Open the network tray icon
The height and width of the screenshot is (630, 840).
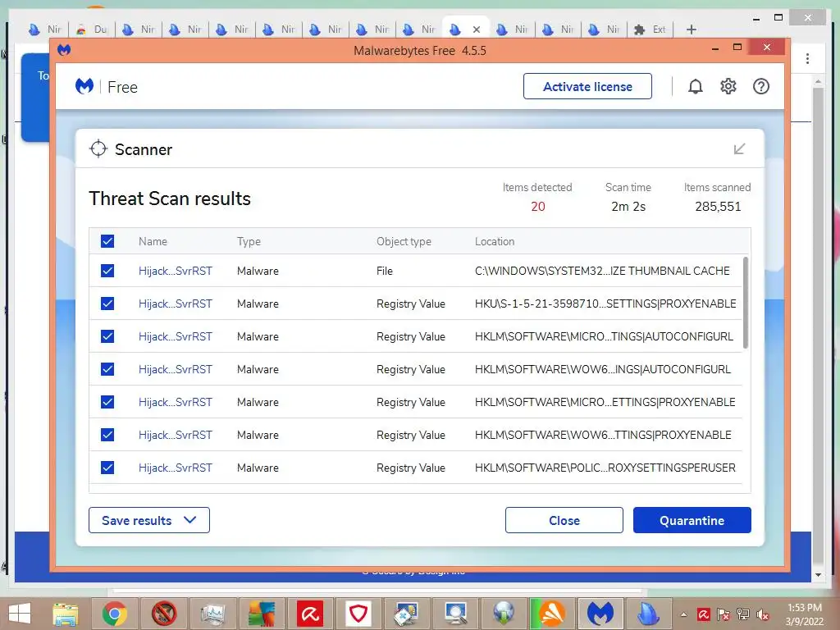[743, 614]
